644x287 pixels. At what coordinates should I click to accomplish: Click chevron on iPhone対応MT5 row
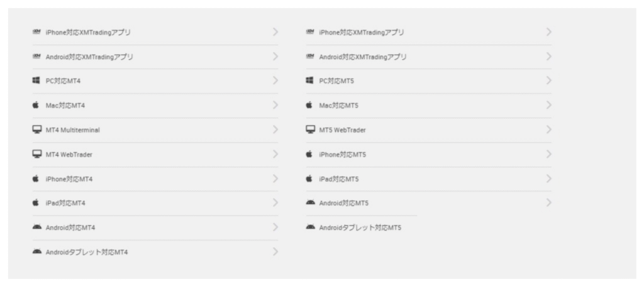(x=549, y=154)
